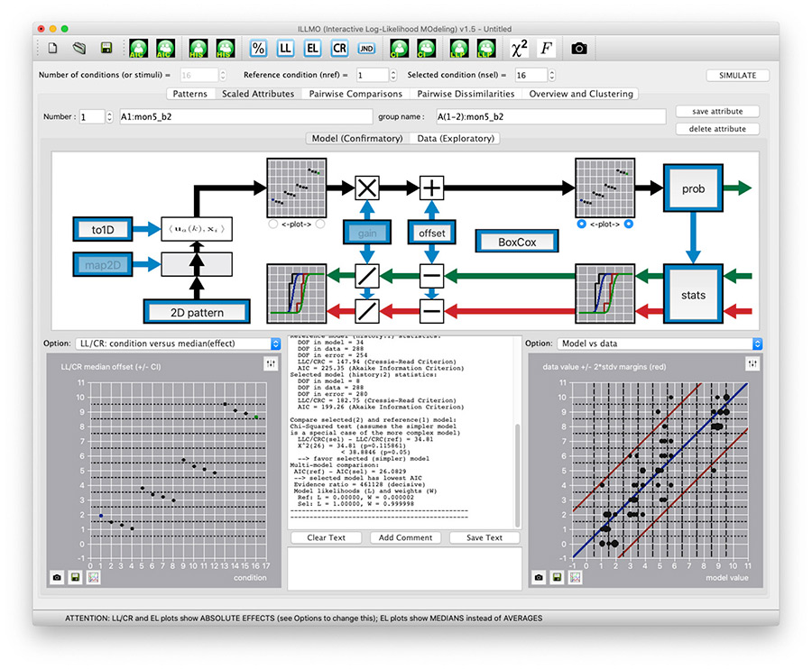This screenshot has width=812, height=669.
Task: Open the left plot Option dropdown
Action: (178, 344)
